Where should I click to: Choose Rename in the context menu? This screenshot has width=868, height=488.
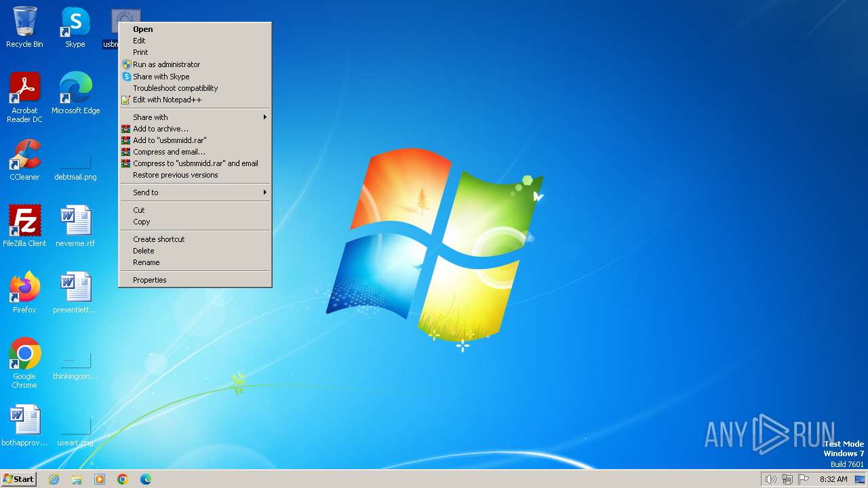coord(195,262)
